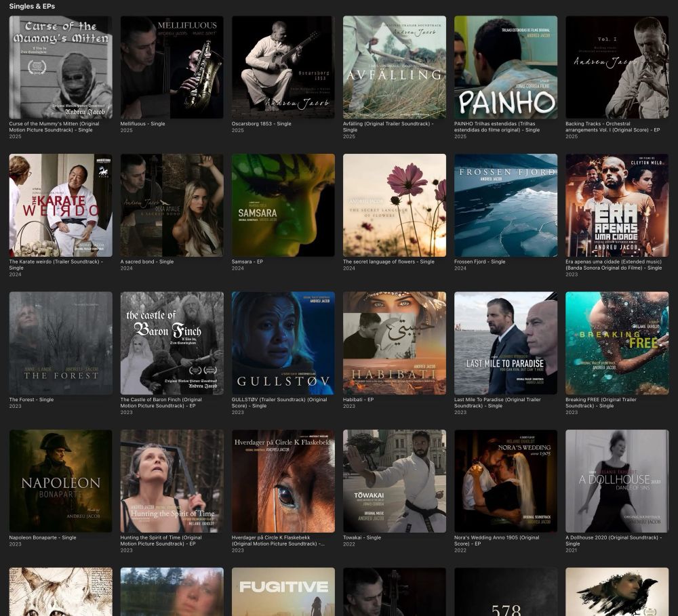Click Last Mile To Paradise title text
This screenshot has width=678, height=616.
coord(497,403)
